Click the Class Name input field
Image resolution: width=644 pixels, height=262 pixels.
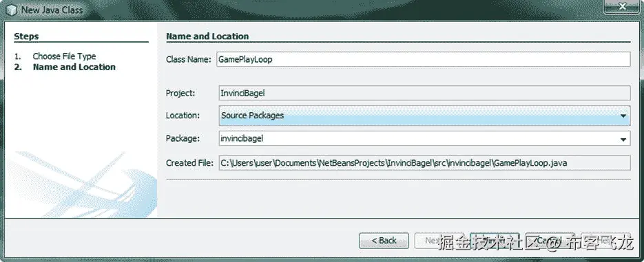(423, 59)
